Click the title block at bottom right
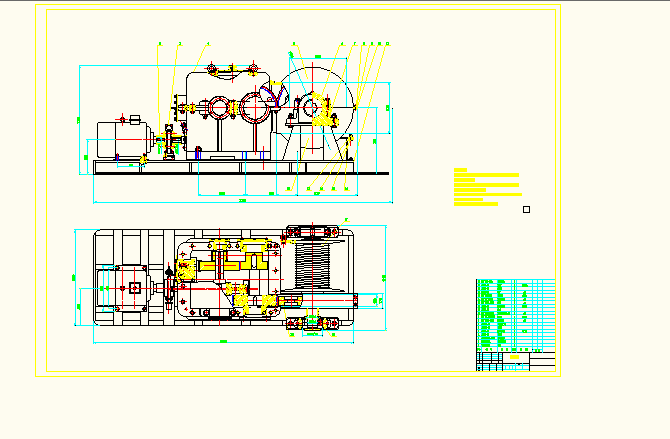670x439 pixels. click(515, 360)
